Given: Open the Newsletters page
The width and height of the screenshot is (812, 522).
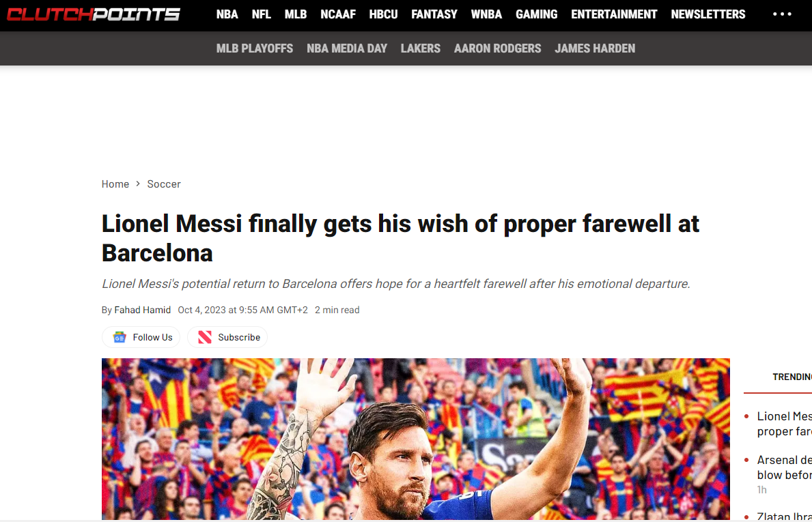Looking at the screenshot, I should click(708, 14).
